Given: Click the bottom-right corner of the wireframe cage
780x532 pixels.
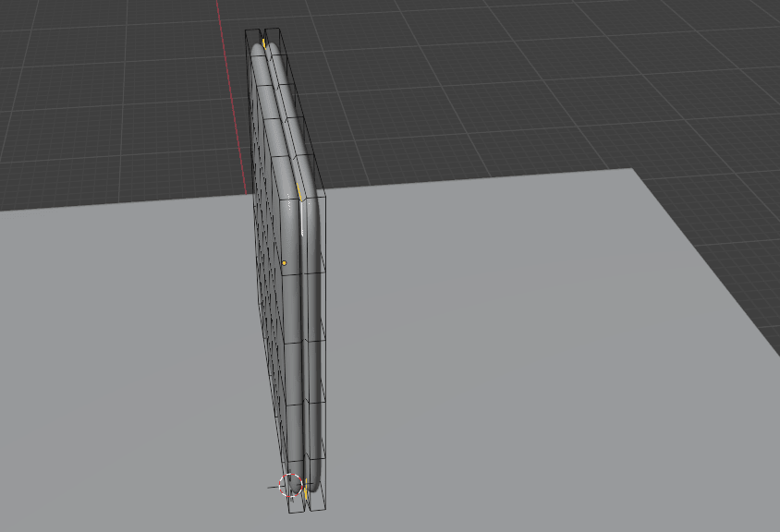Looking at the screenshot, I should [x=327, y=510].
